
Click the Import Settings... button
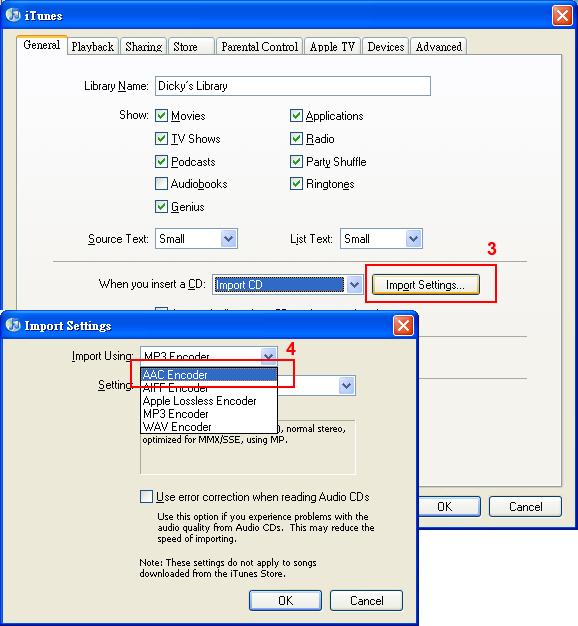coord(426,285)
